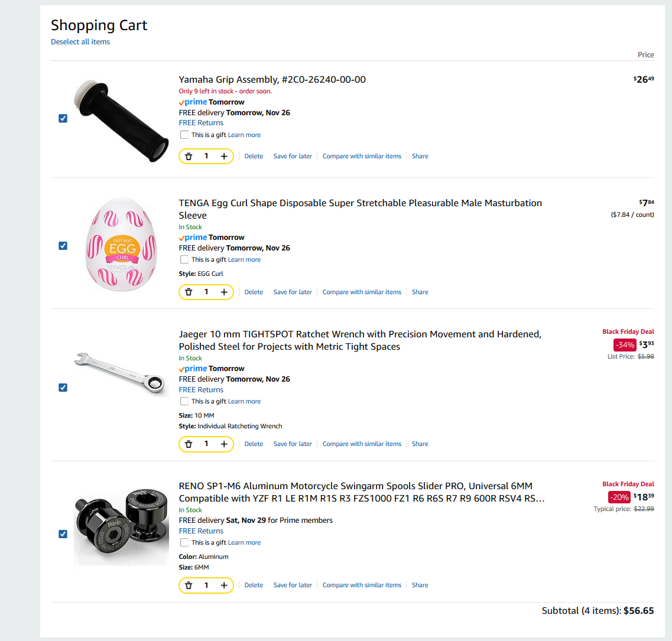Share the Jaeger Ratchet Wrench item
The width and height of the screenshot is (672, 641).
[420, 444]
